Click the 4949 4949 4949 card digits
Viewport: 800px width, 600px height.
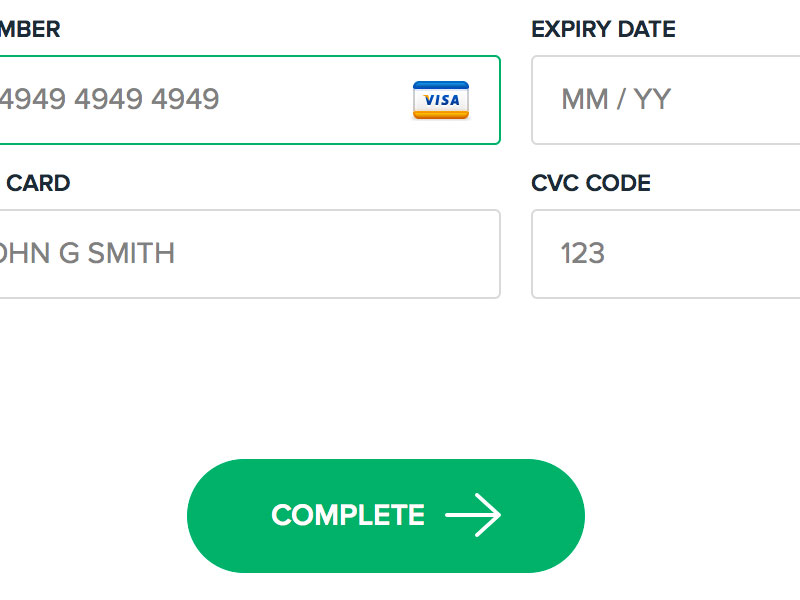(108, 100)
